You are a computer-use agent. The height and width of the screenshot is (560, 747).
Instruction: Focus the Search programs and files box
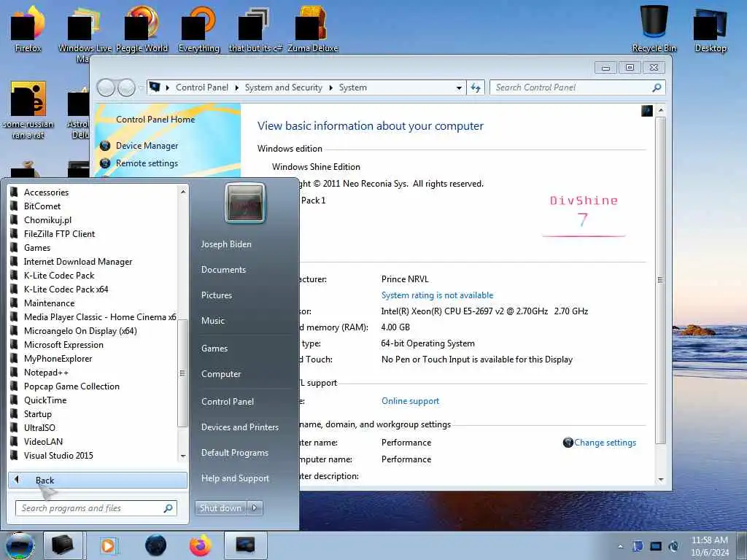(x=96, y=508)
